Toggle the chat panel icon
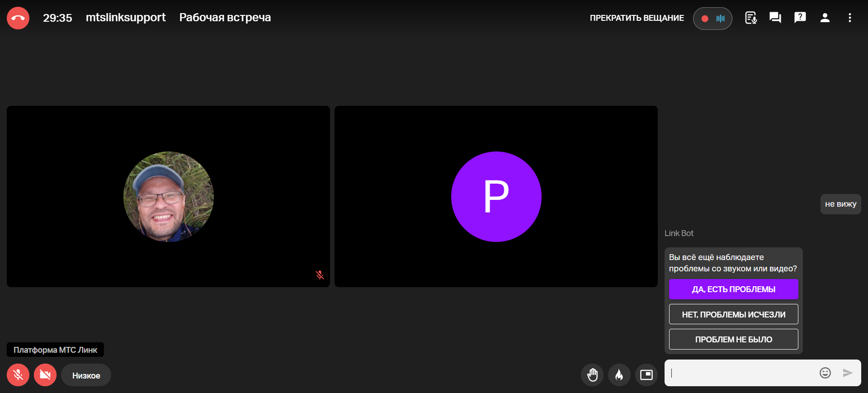This screenshot has height=393, width=868. 775,18
